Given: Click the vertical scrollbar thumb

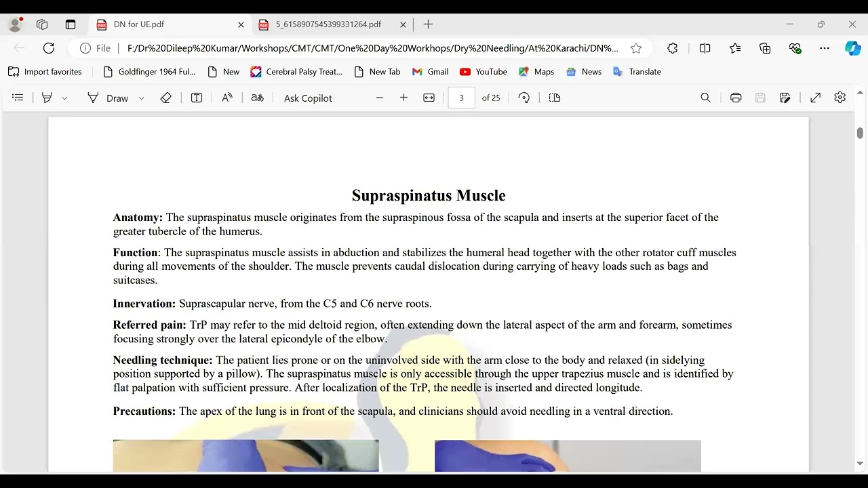Looking at the screenshot, I should click(x=860, y=133).
